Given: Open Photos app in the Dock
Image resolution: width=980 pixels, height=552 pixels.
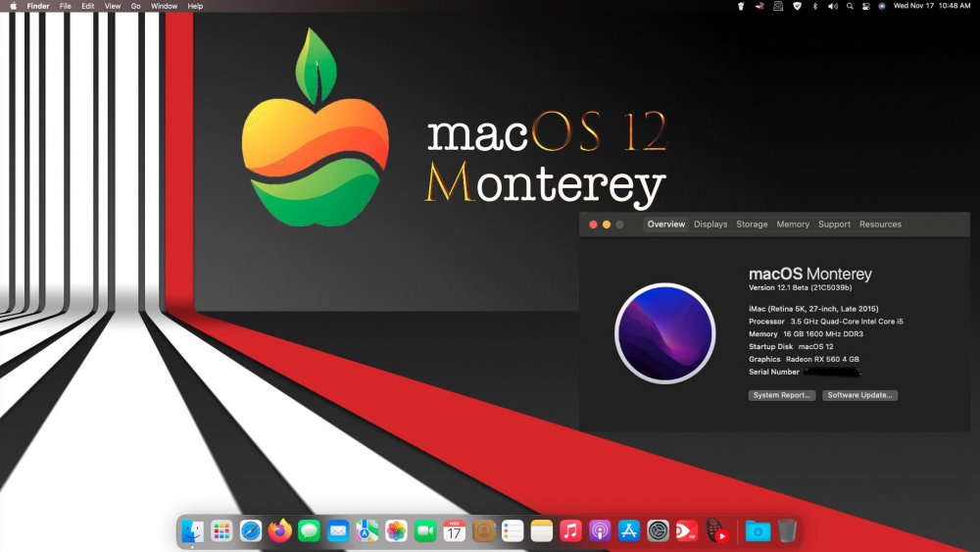Looking at the screenshot, I should (396, 531).
